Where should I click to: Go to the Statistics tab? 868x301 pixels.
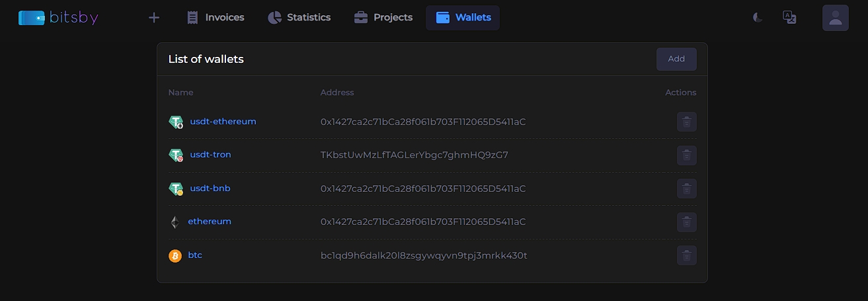[299, 18]
